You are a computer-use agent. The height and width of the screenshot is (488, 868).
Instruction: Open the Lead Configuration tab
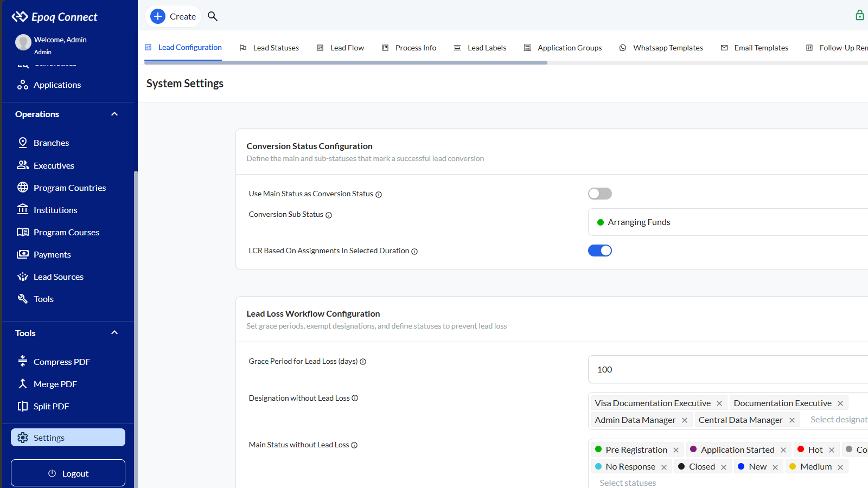183,47
